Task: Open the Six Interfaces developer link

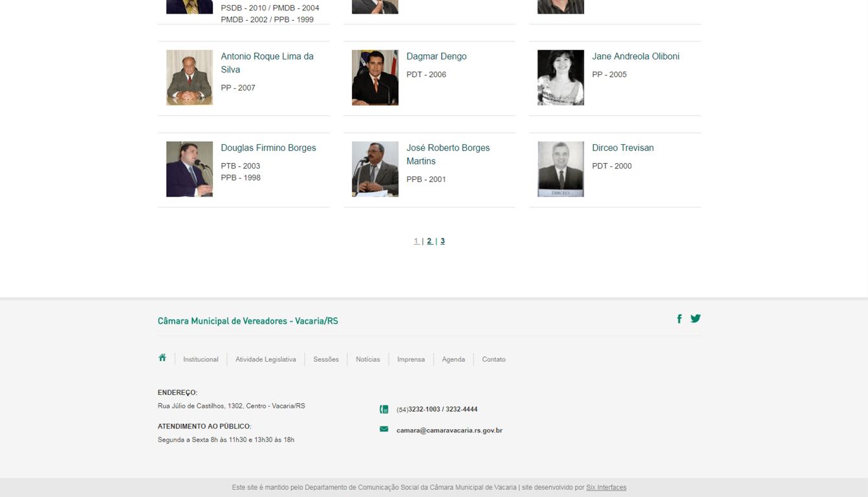Action: pyautogui.click(x=606, y=487)
